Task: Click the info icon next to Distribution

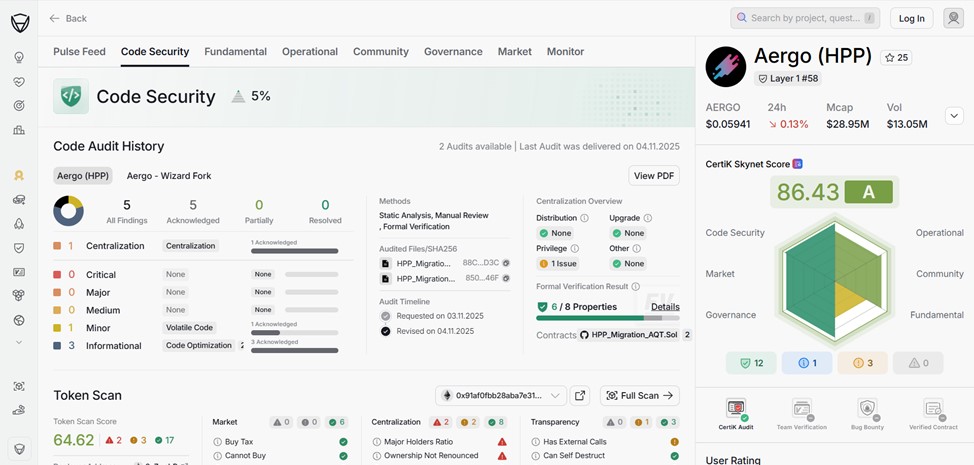Action: [585, 218]
